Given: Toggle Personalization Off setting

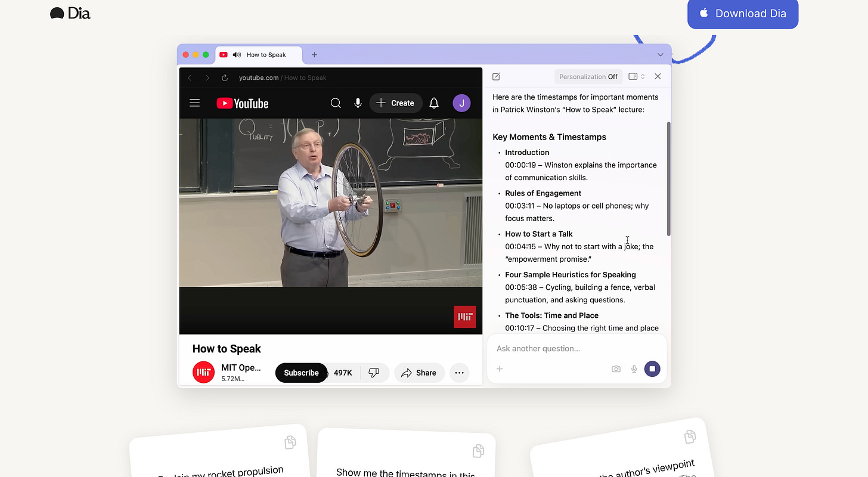Looking at the screenshot, I should tap(588, 76).
